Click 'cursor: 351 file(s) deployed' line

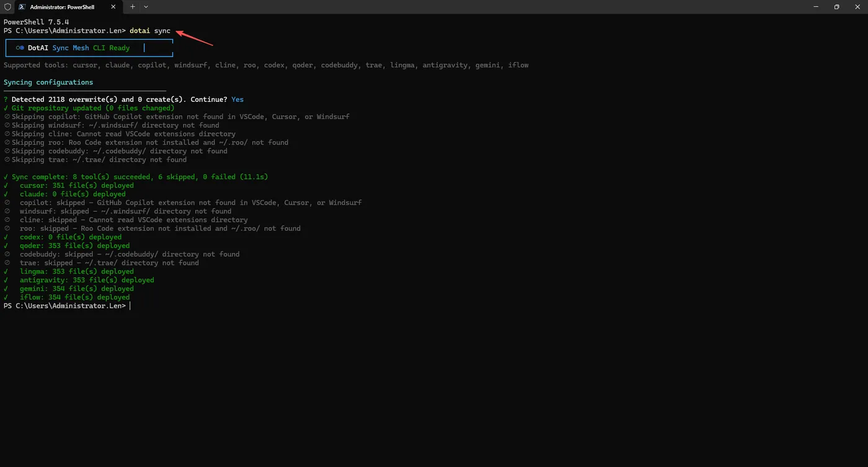click(69, 185)
